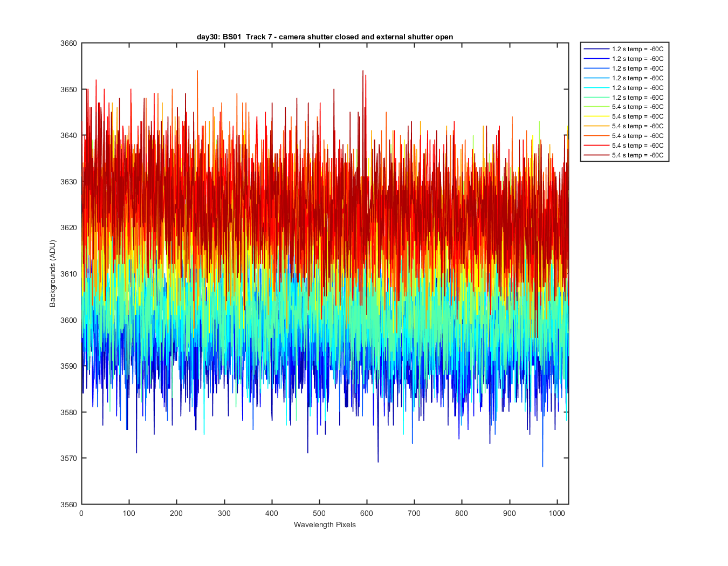Click the yellow line sample in the legend
This screenshot has height=566, width=728.
[596, 116]
